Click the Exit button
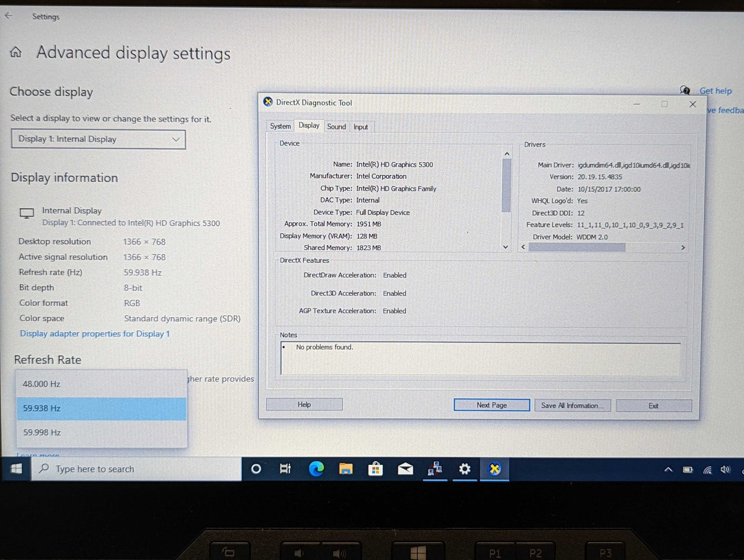Screen dimensions: 744x560 click(x=653, y=406)
